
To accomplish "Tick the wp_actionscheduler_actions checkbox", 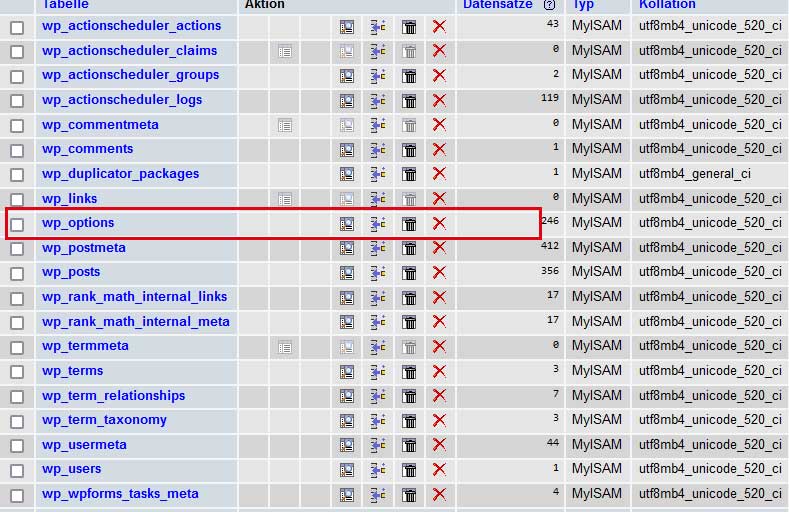I will [x=17, y=27].
